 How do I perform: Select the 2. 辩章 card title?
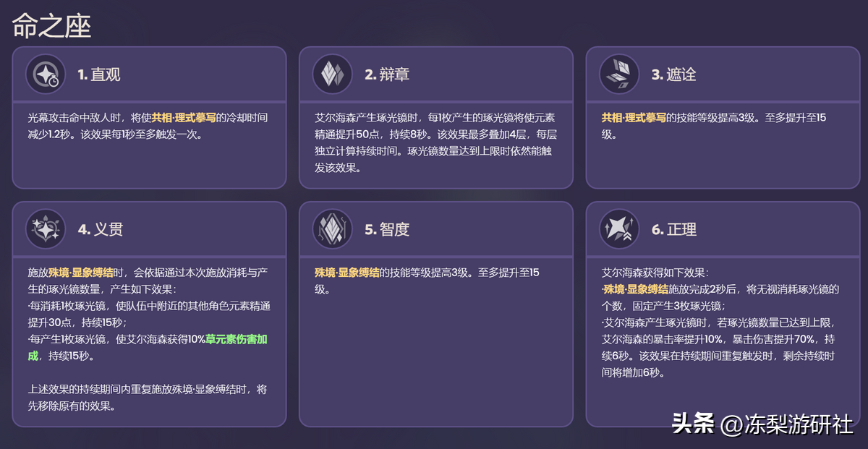pyautogui.click(x=387, y=74)
